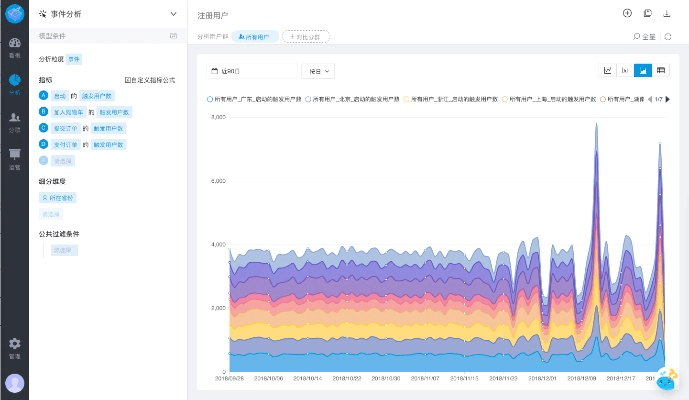Select the stacked area chart icon

(643, 71)
